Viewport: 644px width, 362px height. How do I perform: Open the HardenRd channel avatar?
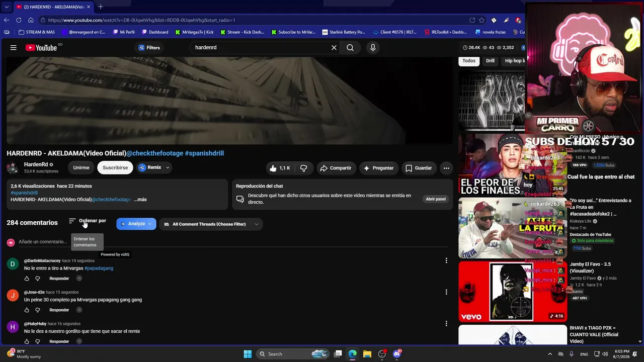(x=13, y=168)
